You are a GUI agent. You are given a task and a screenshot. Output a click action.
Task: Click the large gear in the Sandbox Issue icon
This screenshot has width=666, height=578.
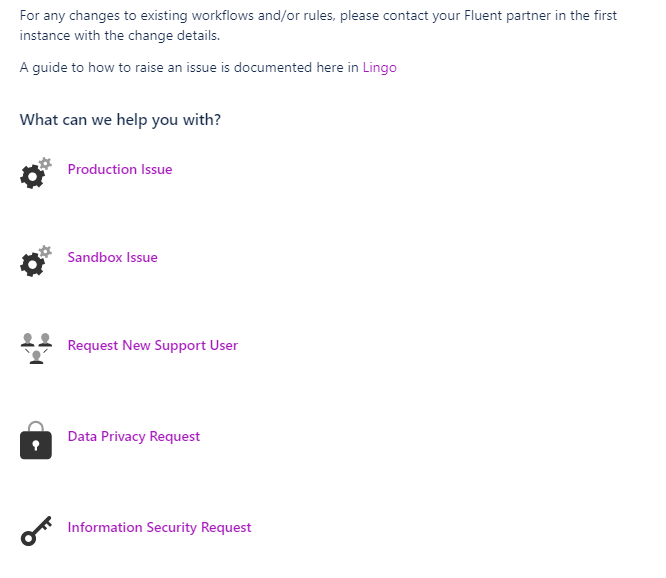click(x=32, y=265)
